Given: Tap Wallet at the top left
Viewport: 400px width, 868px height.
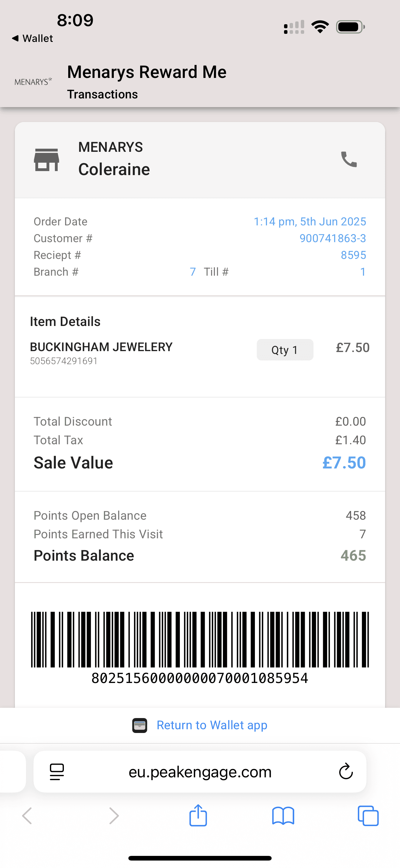Looking at the screenshot, I should [32, 38].
